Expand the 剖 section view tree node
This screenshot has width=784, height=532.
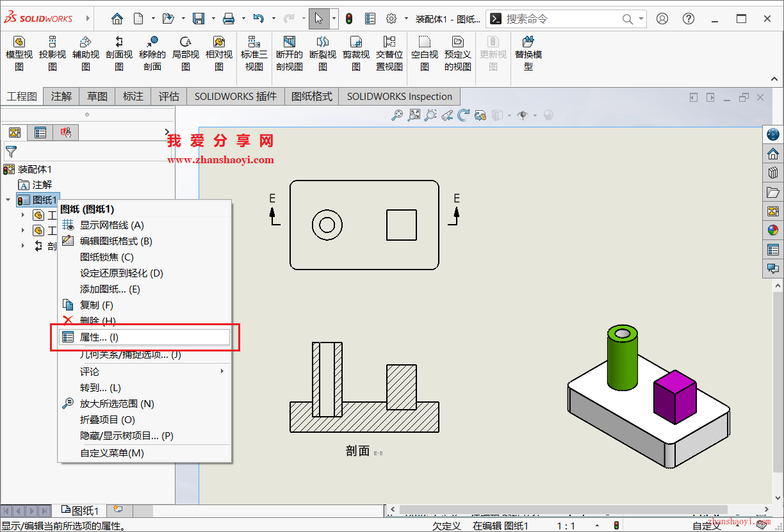24,246
